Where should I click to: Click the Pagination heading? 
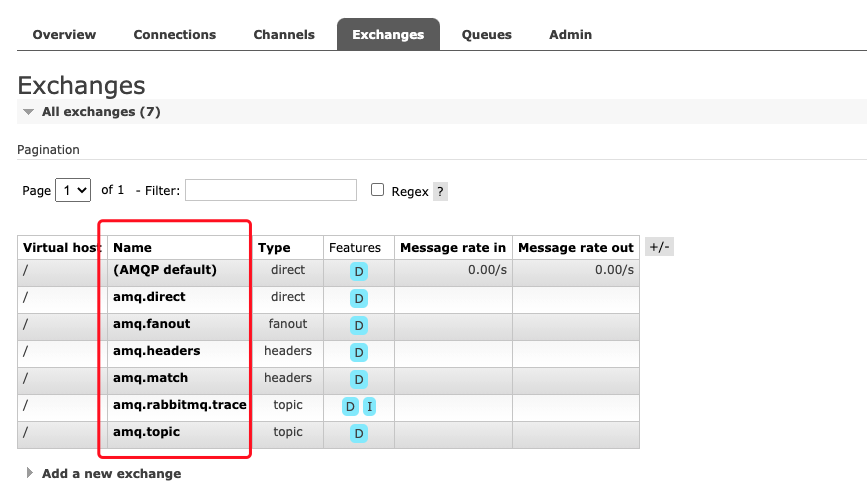coord(48,150)
